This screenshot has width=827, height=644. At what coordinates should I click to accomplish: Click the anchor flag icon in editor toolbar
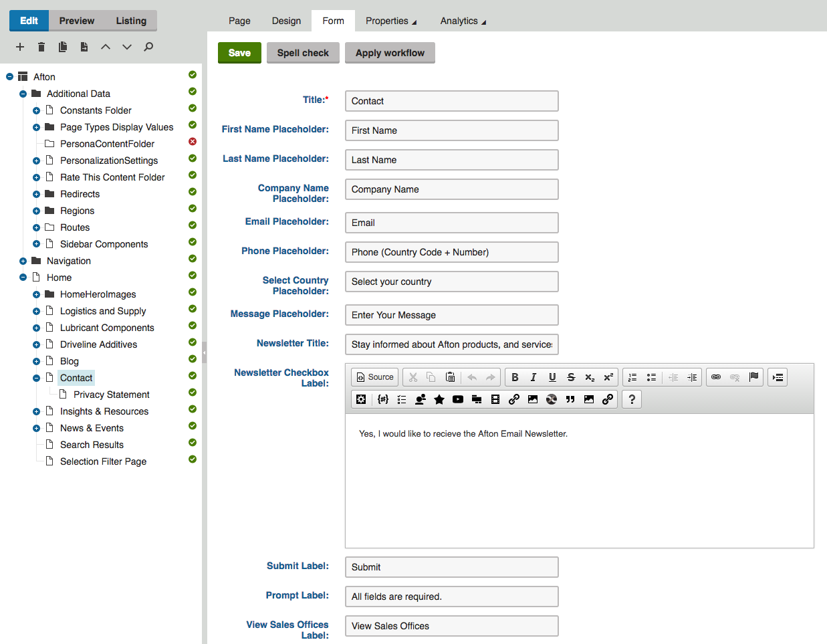[x=753, y=377]
